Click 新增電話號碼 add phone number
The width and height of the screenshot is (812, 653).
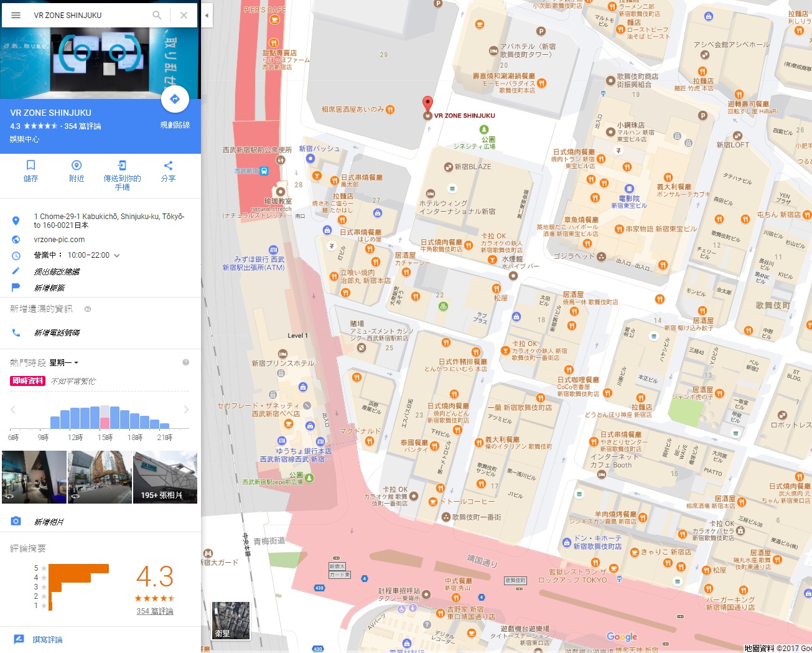pos(57,333)
